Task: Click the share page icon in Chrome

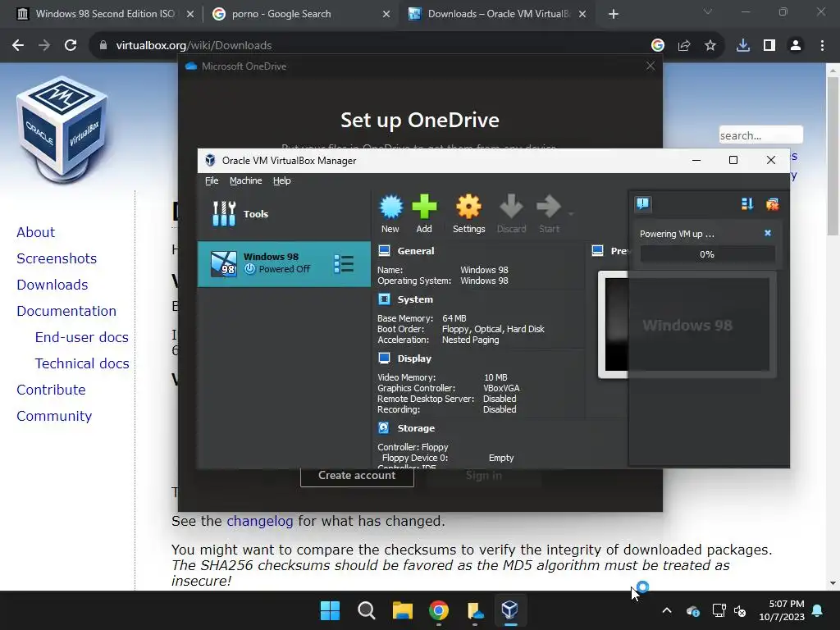Action: pos(684,46)
